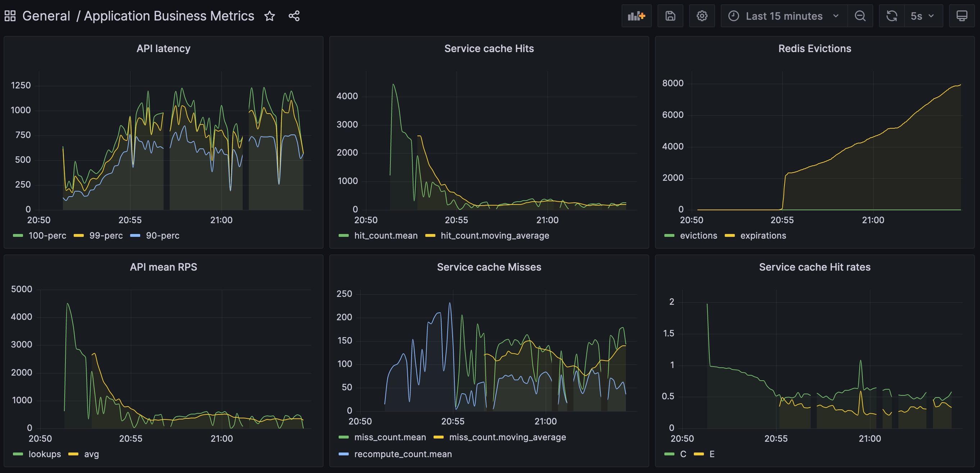Refresh the dashboard now
The width and height of the screenshot is (980, 473).
pyautogui.click(x=892, y=16)
